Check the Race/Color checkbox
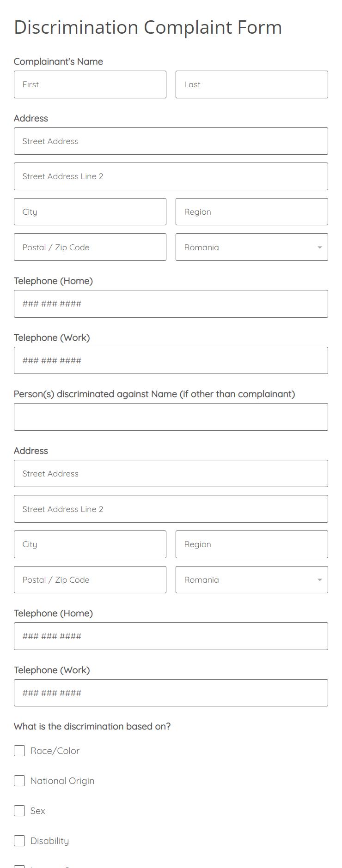Screen dimensions: 342x868 (x=19, y=751)
